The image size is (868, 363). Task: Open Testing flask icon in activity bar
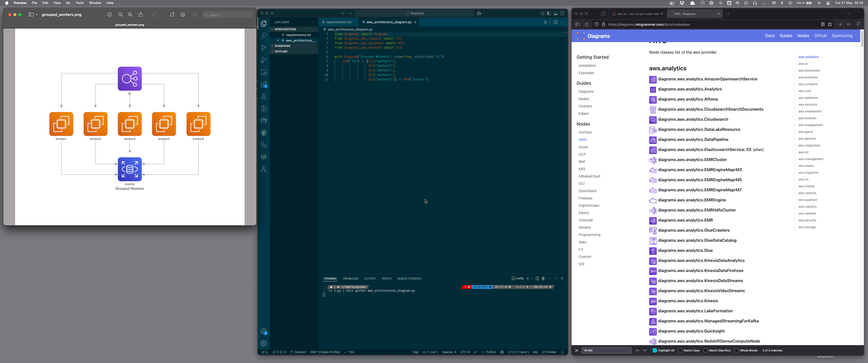click(x=263, y=96)
